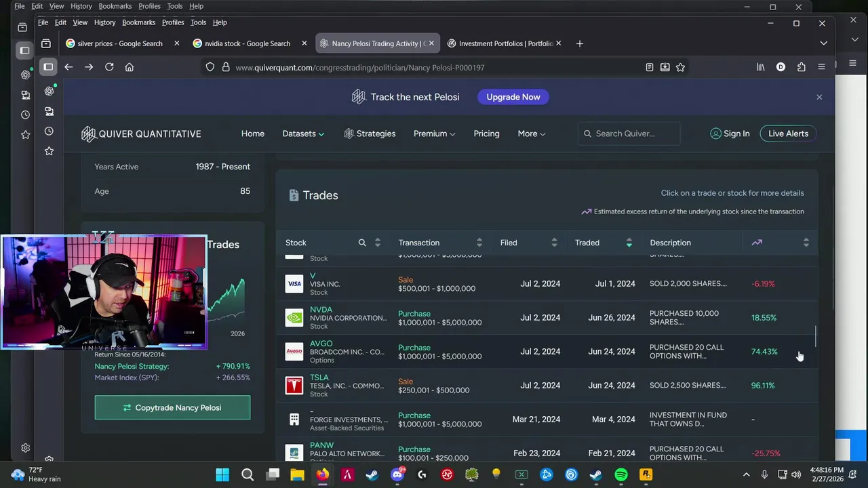Click the Tesla stock logo
The height and width of the screenshot is (488, 868).
[x=294, y=386]
